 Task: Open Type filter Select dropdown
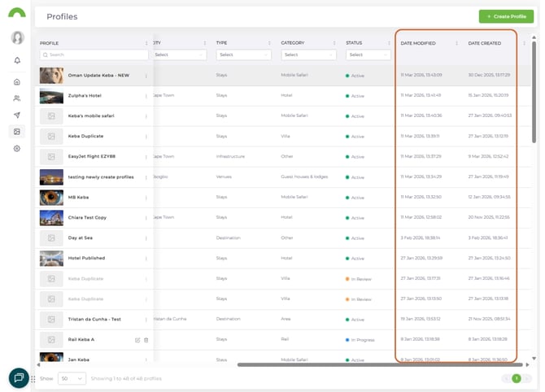point(243,54)
